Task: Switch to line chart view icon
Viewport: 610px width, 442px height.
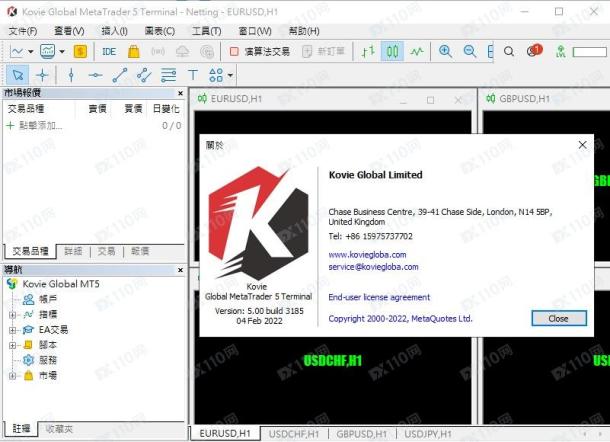Action: pyautogui.click(x=417, y=51)
